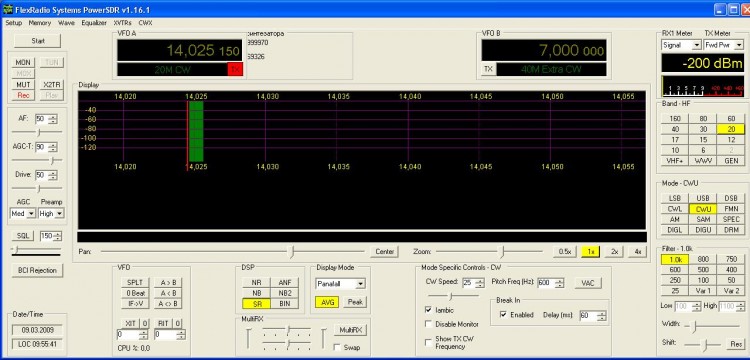Screen dimensions: 750x360
Task: Select the GEN band button
Action: click(x=731, y=161)
